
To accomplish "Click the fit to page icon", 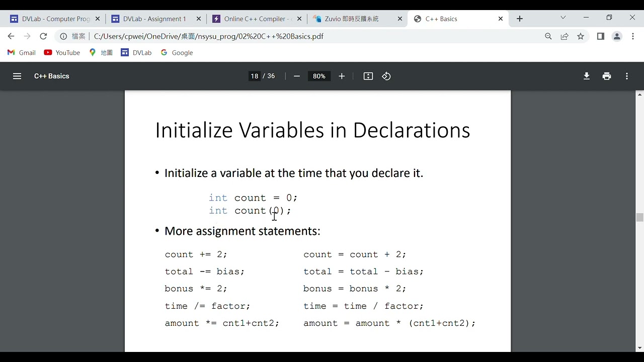I will coord(368,76).
